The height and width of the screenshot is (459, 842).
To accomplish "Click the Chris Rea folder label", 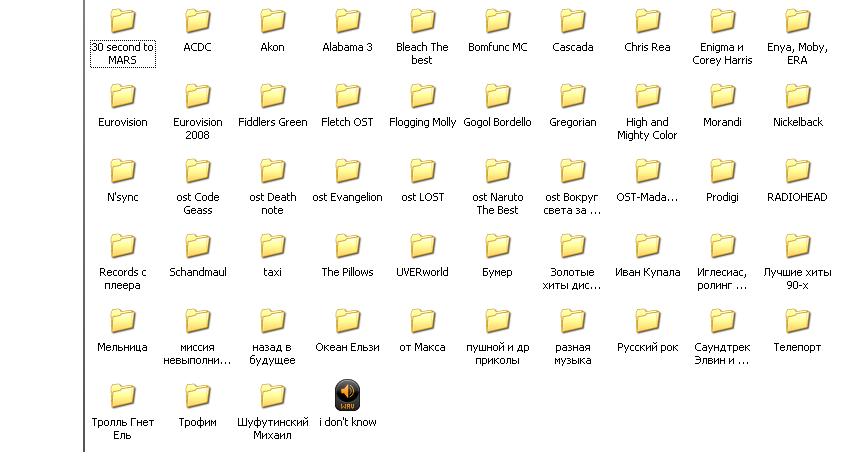I will [647, 47].
